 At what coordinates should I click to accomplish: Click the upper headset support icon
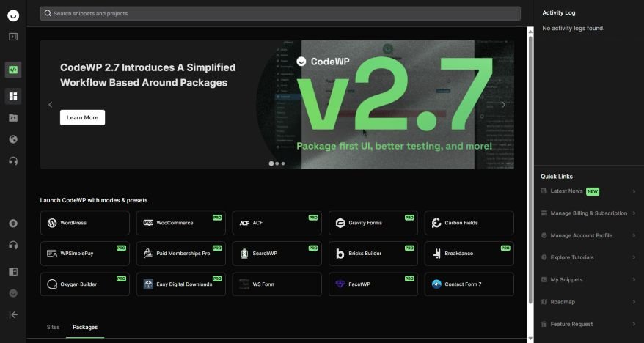(13, 161)
